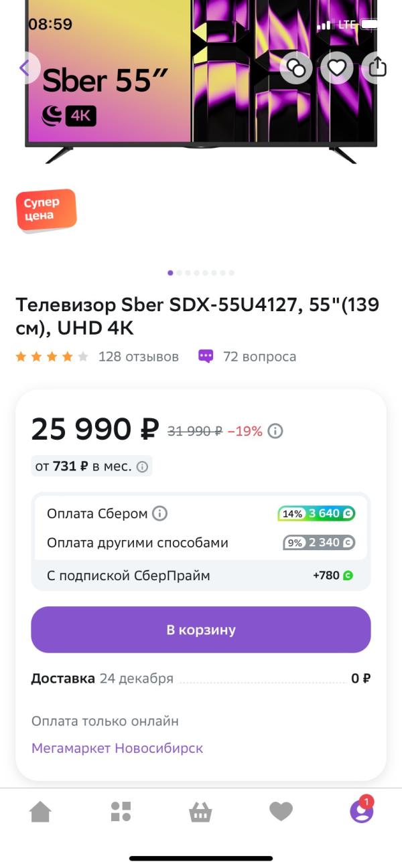The image size is (402, 868).
Task: Open favorites tab in bottom bar
Action: [281, 812]
